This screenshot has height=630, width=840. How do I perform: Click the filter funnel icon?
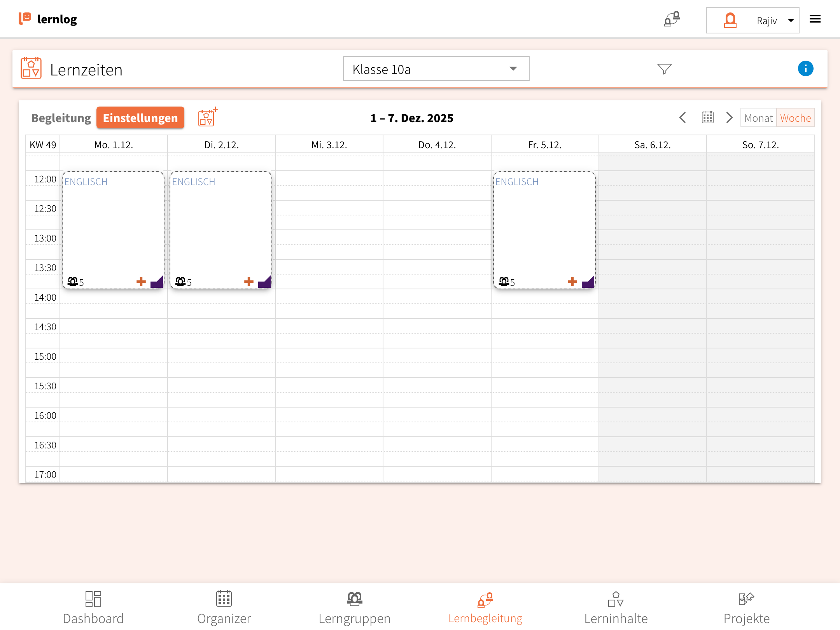point(664,69)
